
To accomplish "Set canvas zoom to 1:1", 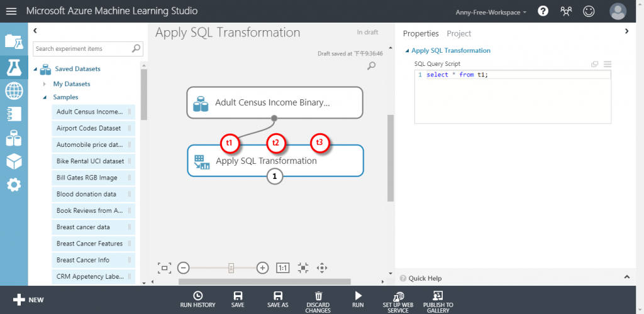I will (x=283, y=268).
